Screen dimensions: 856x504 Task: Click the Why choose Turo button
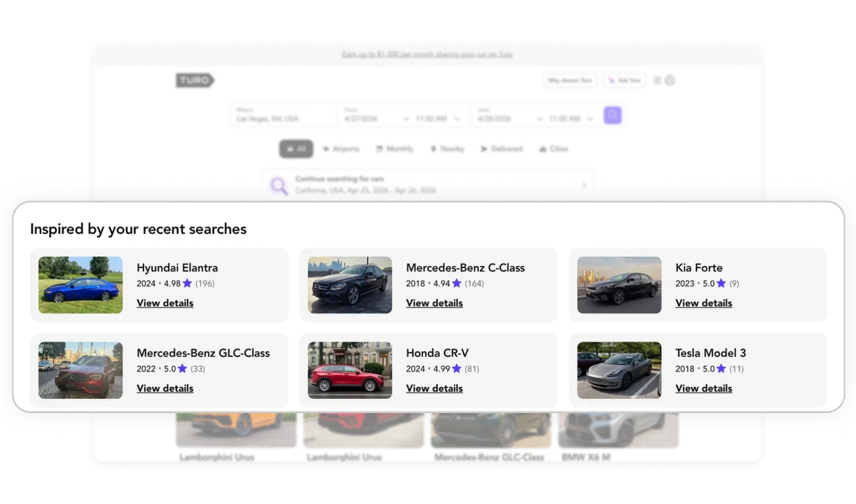pyautogui.click(x=570, y=80)
